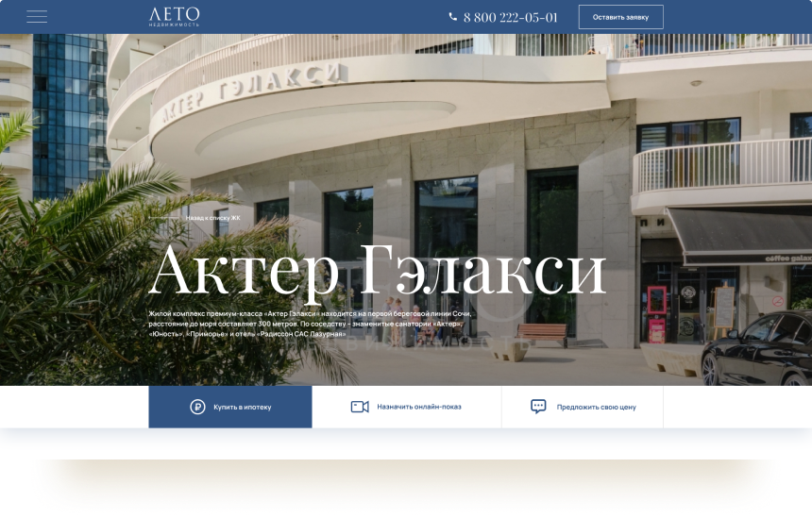This screenshot has width=812, height=518.
Task: Click the wooden bench in photo
Action: pos(542,333)
